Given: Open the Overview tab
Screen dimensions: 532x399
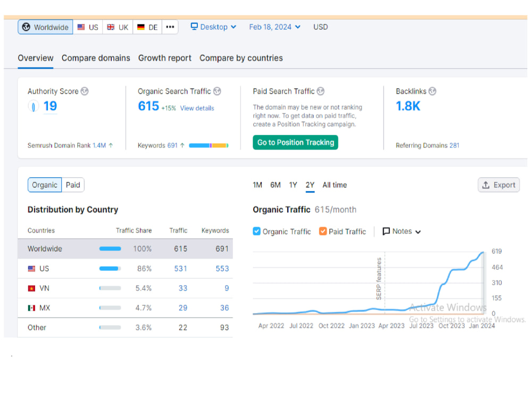Looking at the screenshot, I should coord(36,58).
